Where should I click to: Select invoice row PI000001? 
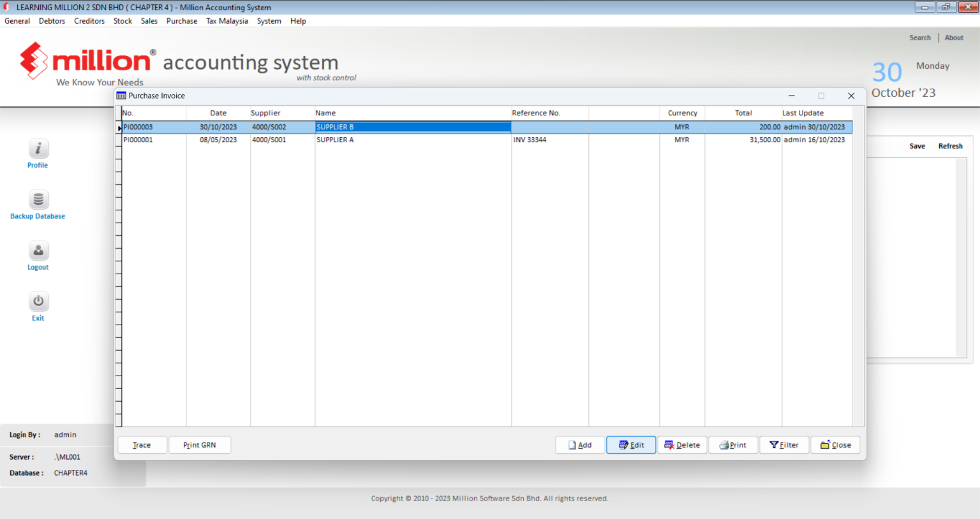487,140
